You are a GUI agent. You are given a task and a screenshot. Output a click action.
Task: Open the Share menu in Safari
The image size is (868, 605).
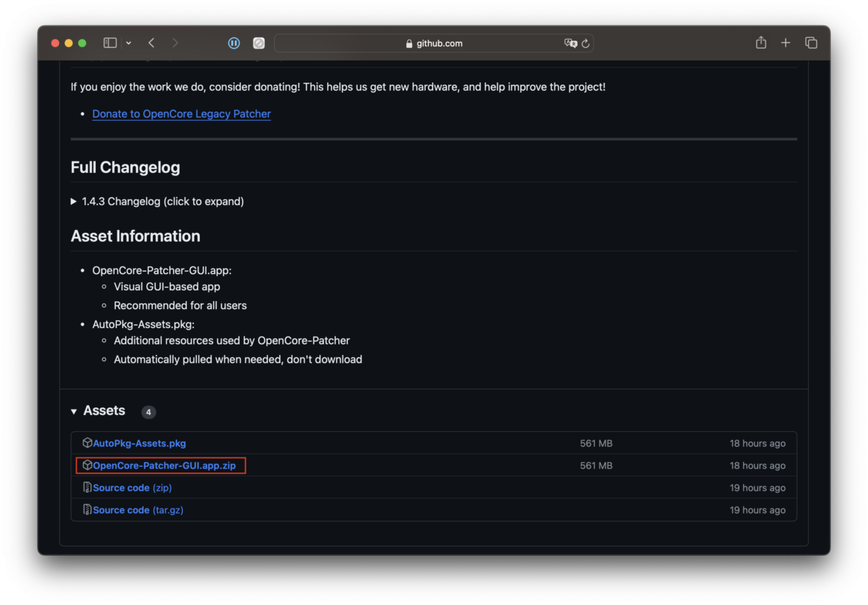point(760,42)
